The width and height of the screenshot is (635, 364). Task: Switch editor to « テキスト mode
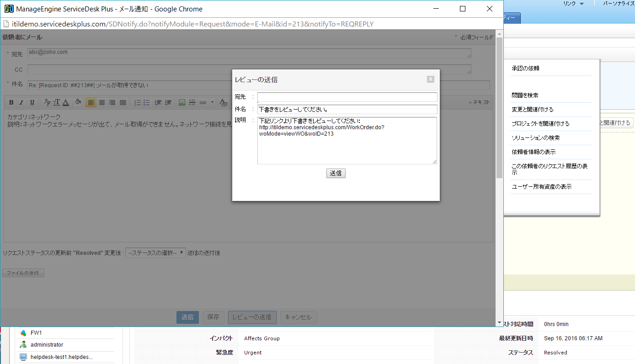pos(479,102)
